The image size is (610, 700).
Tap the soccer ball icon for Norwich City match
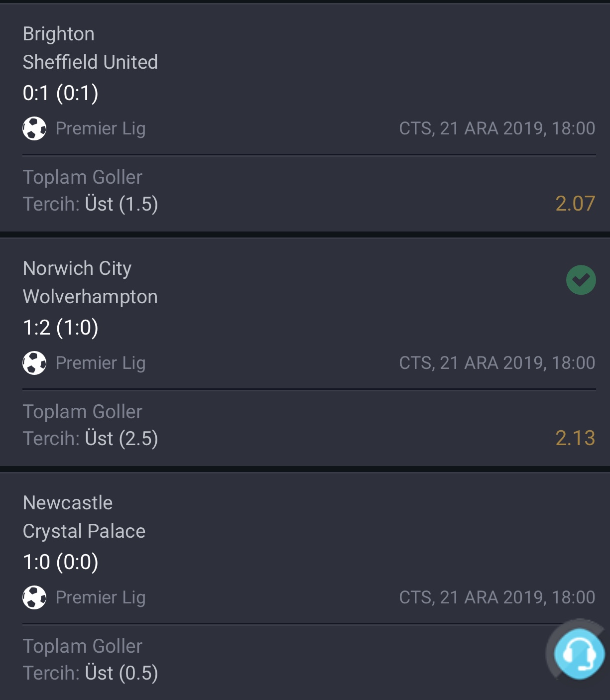coord(34,363)
